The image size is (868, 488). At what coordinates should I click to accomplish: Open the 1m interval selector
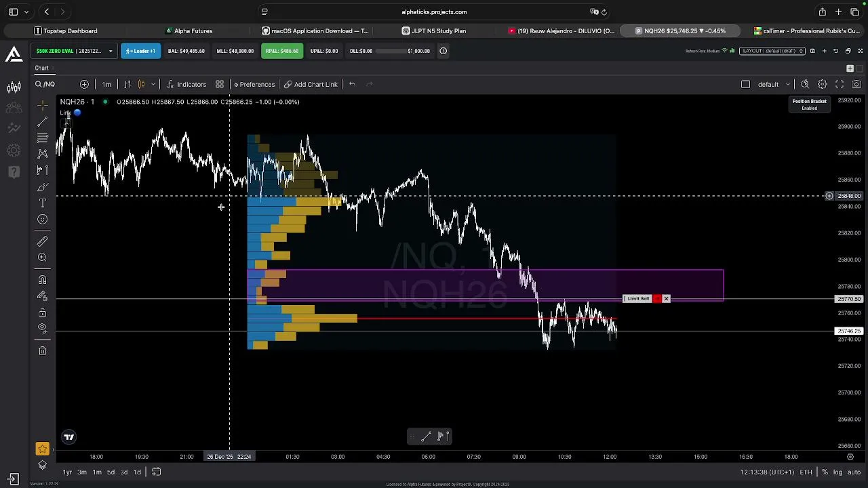pos(106,84)
